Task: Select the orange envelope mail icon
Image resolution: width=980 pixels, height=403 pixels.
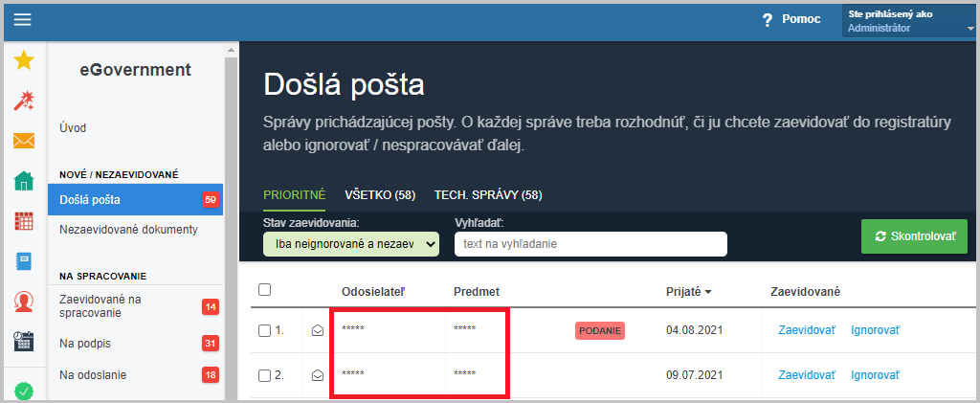Action: point(24,141)
